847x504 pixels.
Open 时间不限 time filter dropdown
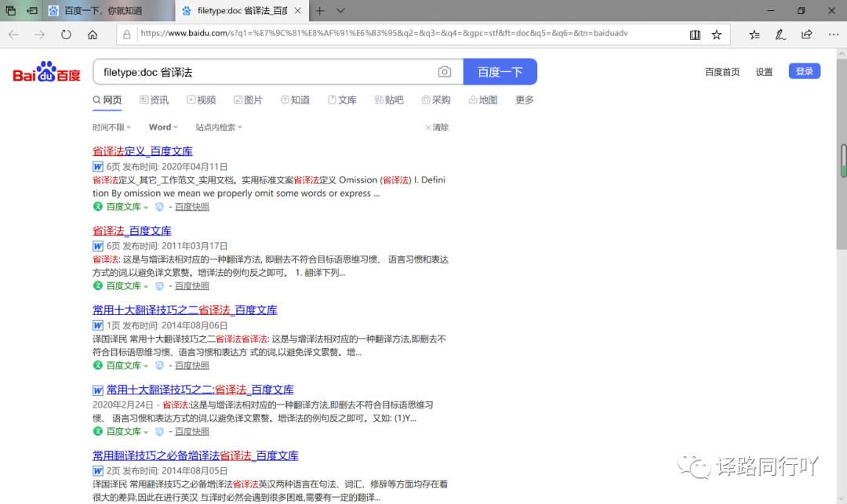(111, 127)
